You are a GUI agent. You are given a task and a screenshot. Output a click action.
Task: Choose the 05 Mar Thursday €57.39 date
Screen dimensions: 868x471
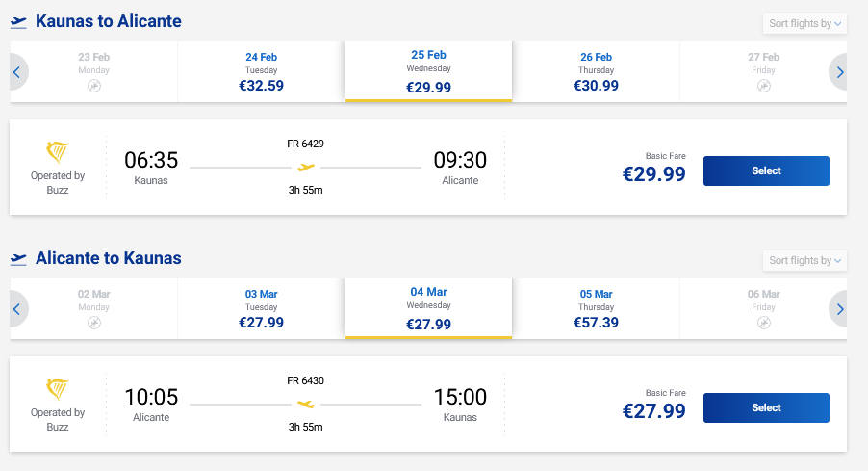point(596,309)
